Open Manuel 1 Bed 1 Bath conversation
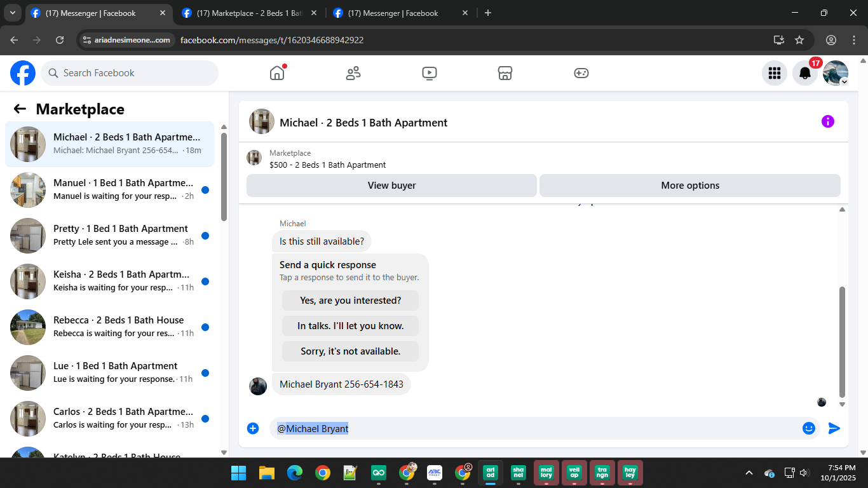This screenshot has width=868, height=488. (109, 190)
